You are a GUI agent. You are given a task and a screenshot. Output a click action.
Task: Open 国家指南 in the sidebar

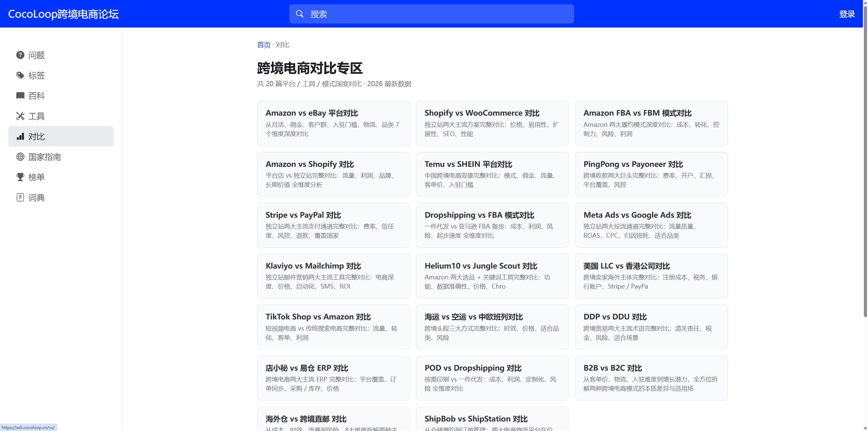pos(61,157)
